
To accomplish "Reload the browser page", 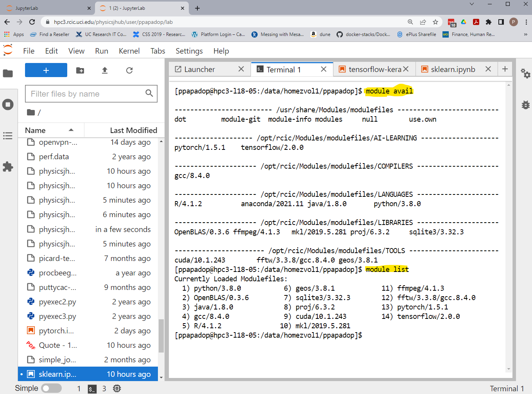I will (32, 22).
